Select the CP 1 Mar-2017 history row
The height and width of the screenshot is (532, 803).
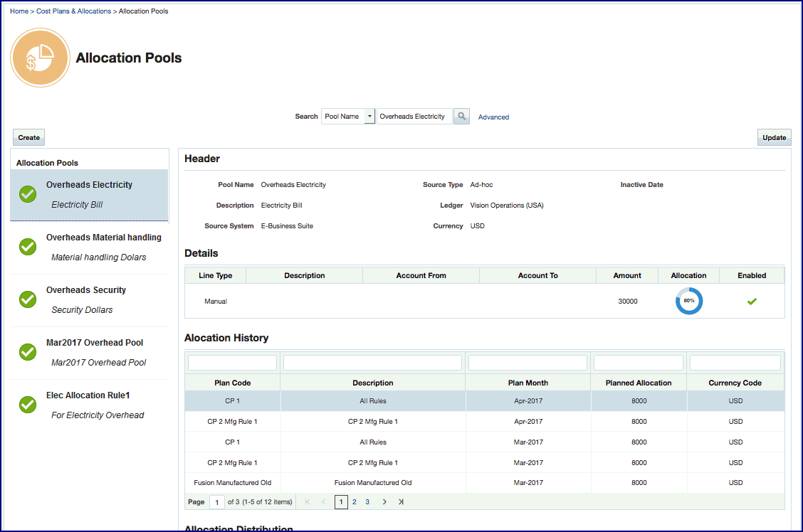click(485, 442)
